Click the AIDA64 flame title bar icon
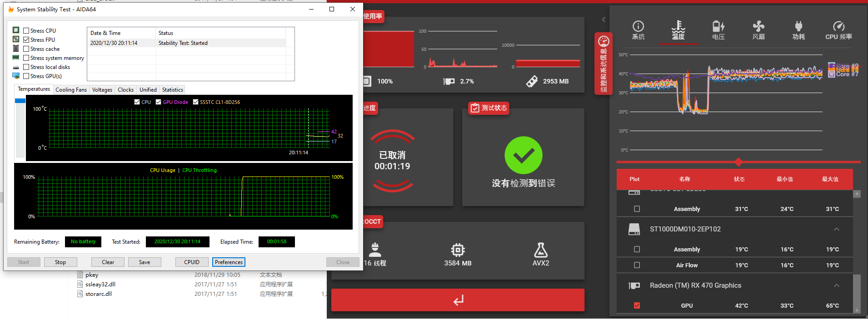Screen dimensions: 868x319 [x=11, y=9]
